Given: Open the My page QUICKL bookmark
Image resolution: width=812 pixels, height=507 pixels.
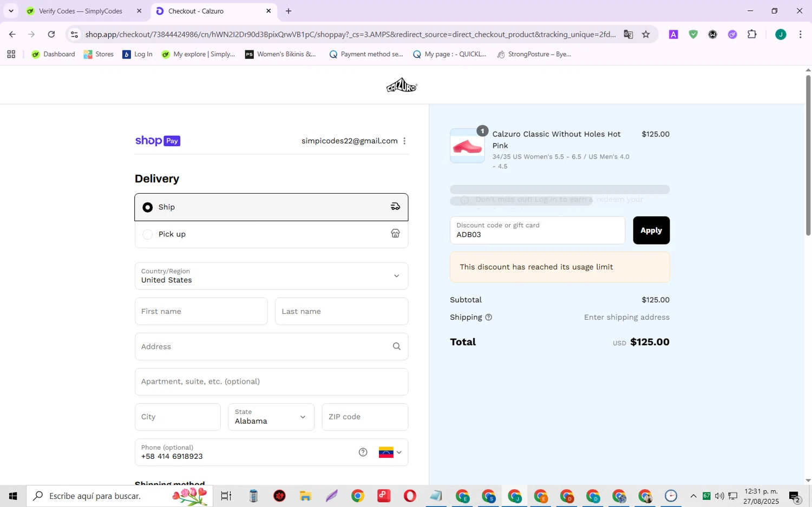Looking at the screenshot, I should pos(449,54).
